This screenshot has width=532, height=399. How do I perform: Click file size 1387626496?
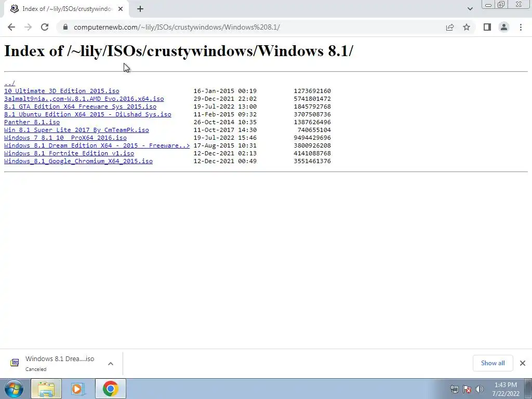tap(312, 122)
